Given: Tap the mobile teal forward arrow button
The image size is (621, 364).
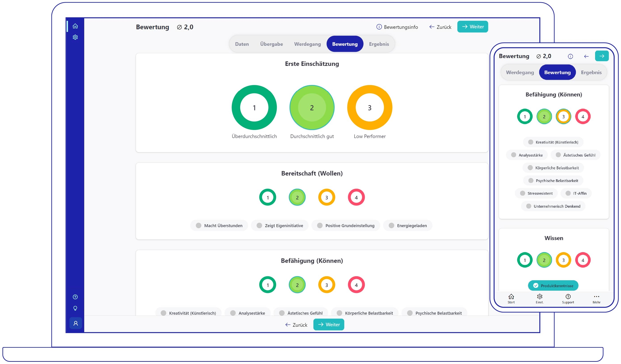Looking at the screenshot, I should pos(602,56).
